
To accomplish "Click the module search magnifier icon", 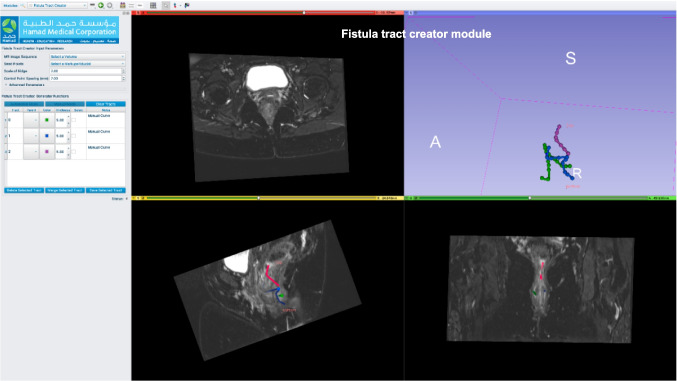I will coord(22,6).
